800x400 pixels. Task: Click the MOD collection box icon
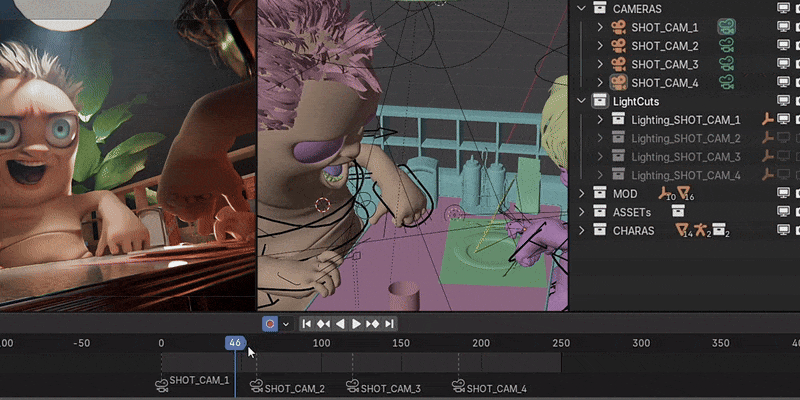[600, 193]
